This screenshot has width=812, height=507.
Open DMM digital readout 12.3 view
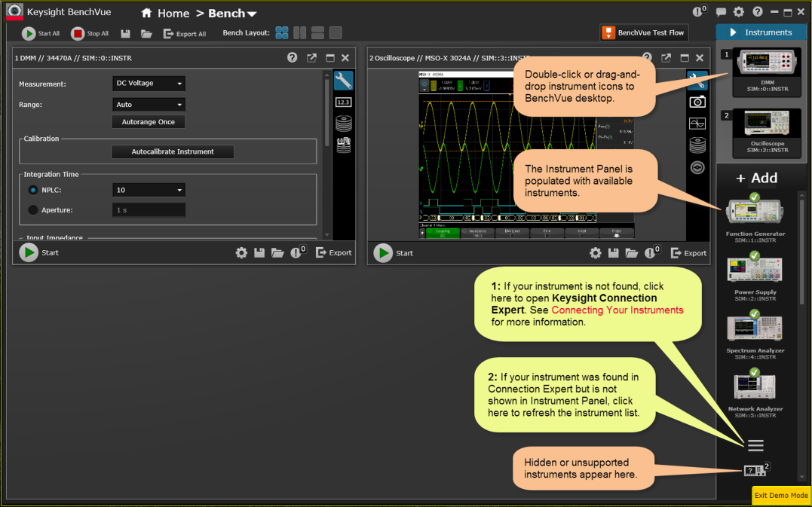tap(343, 102)
